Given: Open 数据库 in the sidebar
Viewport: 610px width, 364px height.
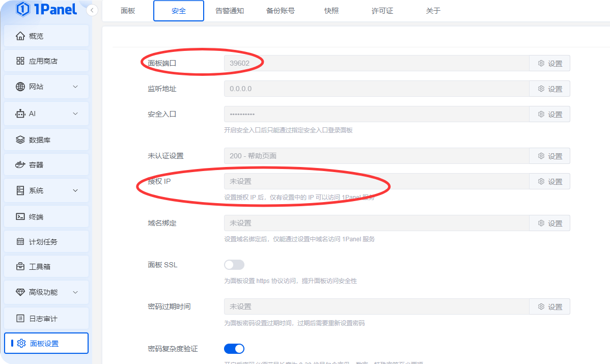Looking at the screenshot, I should [x=46, y=139].
